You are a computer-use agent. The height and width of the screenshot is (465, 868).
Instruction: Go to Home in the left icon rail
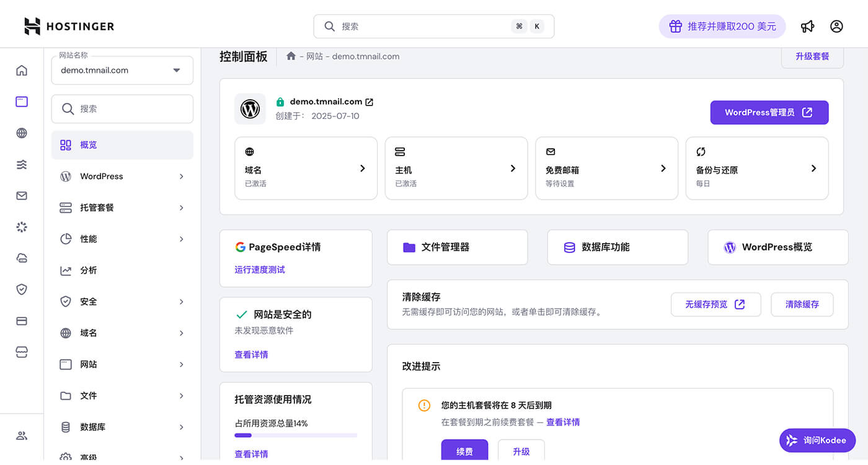(x=22, y=70)
